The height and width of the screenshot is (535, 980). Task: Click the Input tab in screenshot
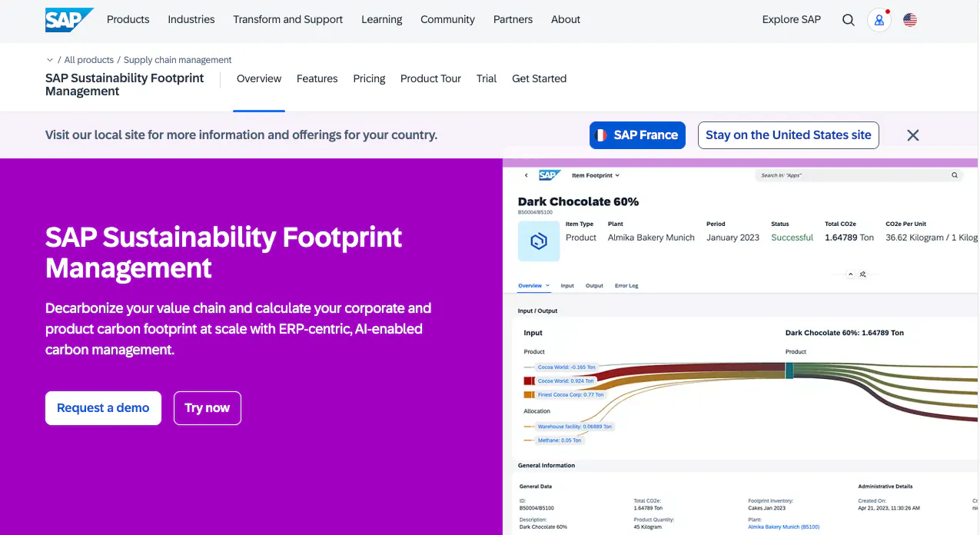click(567, 286)
